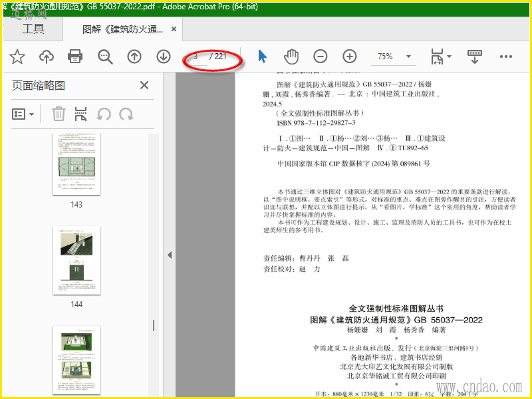This screenshot has width=532, height=399.
Task: Go to previous page arrow
Action: tap(134, 57)
